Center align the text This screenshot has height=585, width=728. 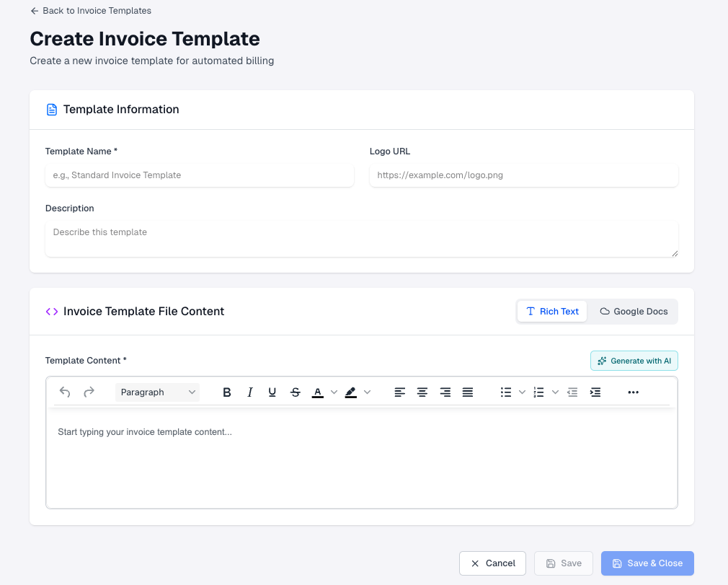[422, 392]
